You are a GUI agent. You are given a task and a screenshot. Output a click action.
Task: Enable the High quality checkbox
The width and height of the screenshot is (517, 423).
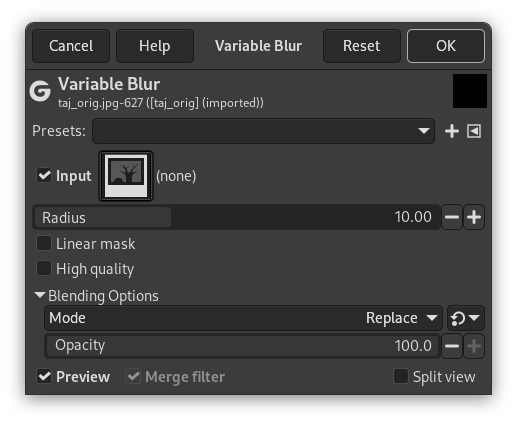(44, 268)
